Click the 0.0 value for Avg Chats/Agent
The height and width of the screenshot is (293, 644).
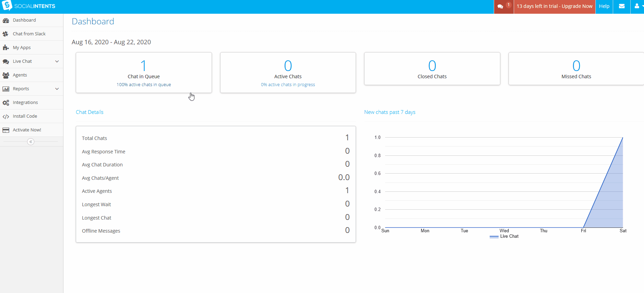click(344, 177)
